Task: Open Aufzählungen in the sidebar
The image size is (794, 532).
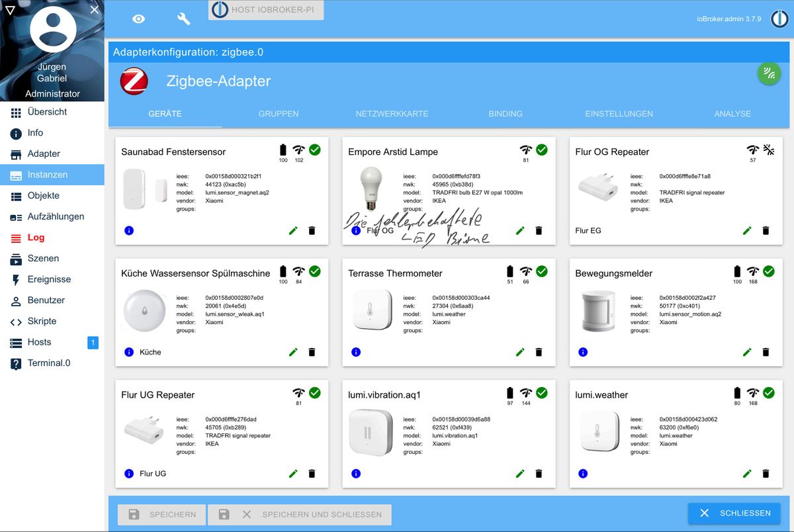Action: click(52, 216)
